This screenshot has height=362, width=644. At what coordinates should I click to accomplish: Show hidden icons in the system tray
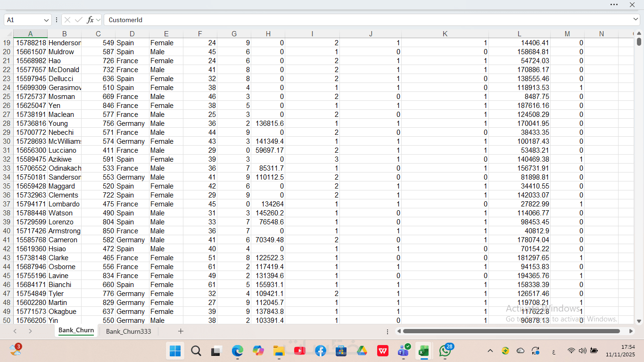click(490, 351)
